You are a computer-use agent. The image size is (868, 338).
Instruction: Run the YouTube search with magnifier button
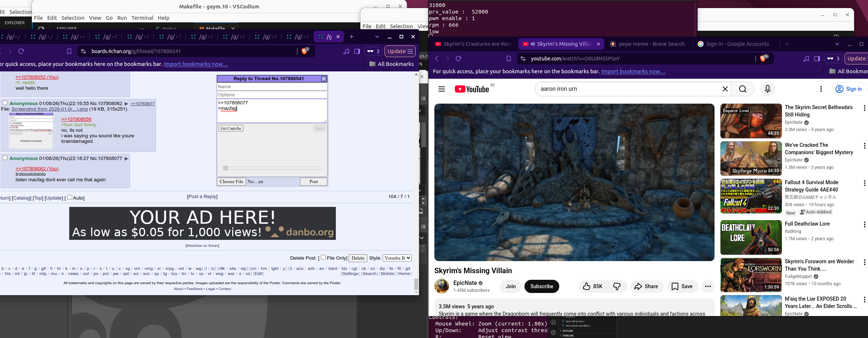coord(743,89)
